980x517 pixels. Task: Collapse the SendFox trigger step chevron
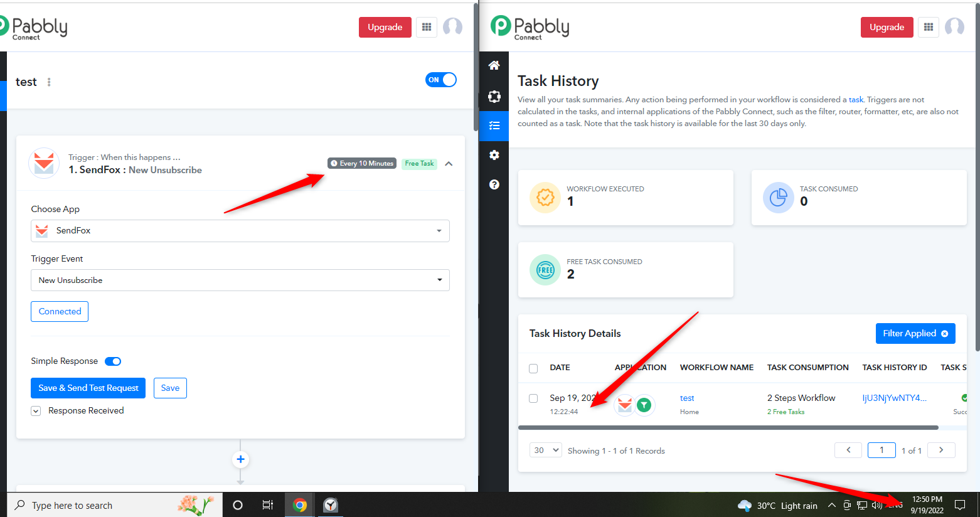[449, 164]
